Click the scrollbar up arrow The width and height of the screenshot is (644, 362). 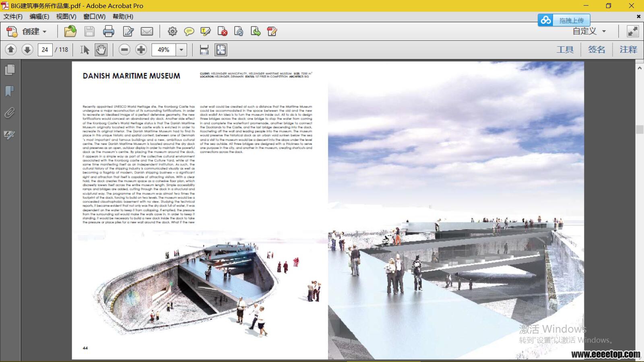point(640,68)
